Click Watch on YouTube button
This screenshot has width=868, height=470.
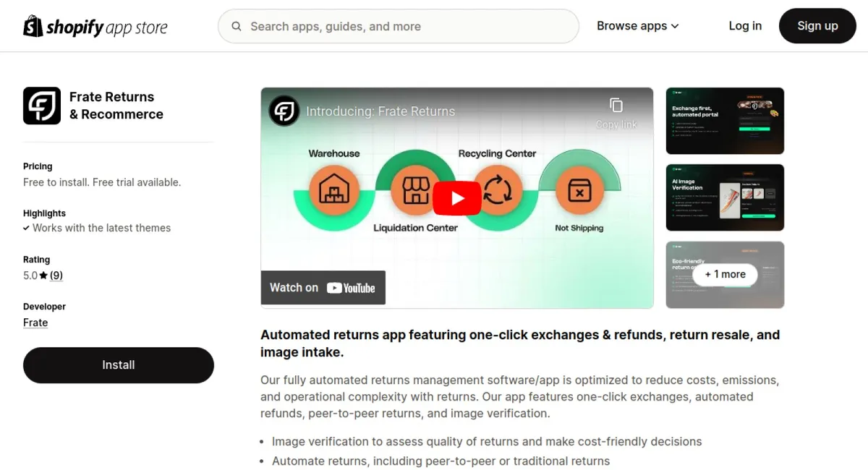323,288
